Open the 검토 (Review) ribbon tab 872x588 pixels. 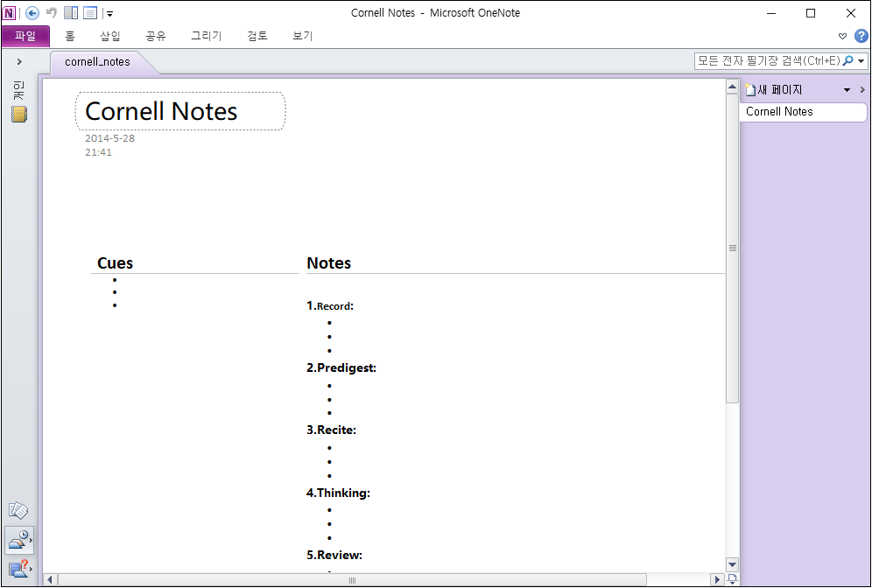point(257,36)
